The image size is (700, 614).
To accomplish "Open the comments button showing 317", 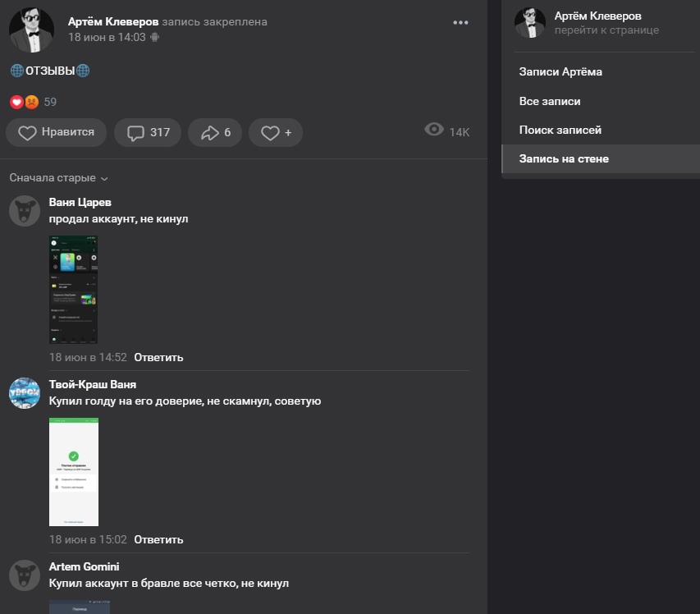I will click(148, 132).
